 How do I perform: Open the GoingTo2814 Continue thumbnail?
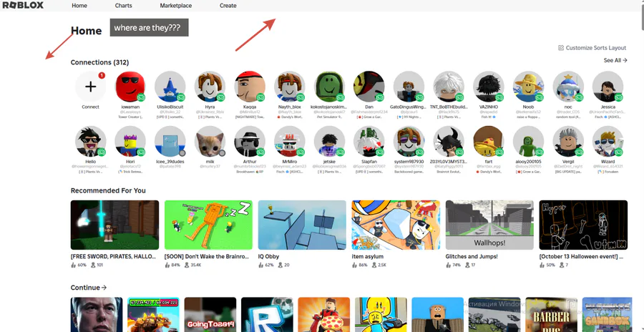[x=210, y=315]
